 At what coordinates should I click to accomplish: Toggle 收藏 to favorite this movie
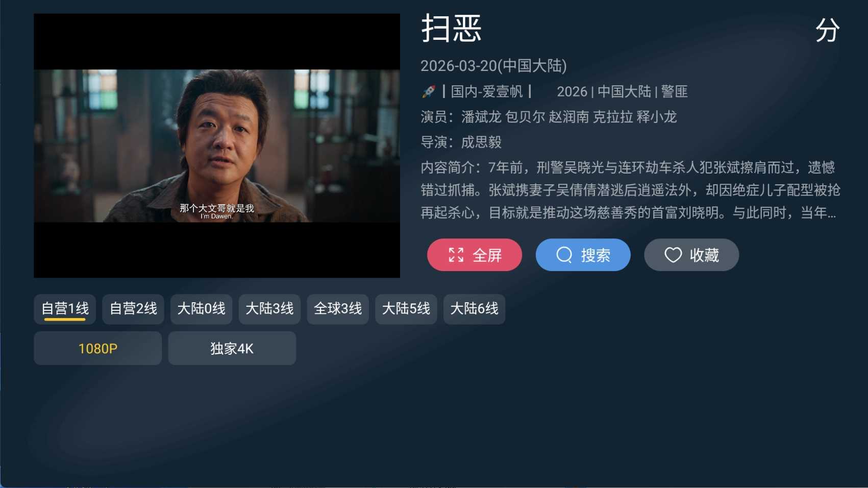[691, 255]
